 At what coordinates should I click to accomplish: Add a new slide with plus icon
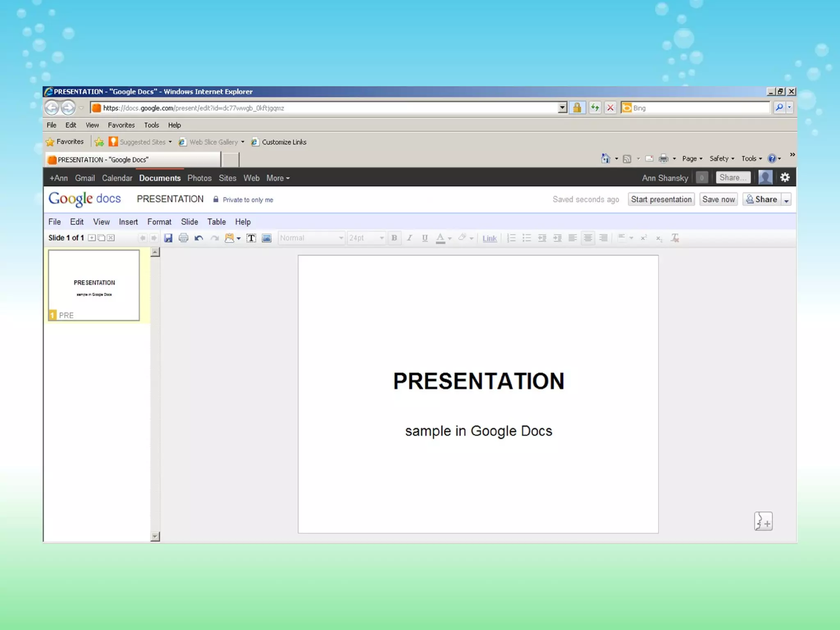pyautogui.click(x=92, y=238)
